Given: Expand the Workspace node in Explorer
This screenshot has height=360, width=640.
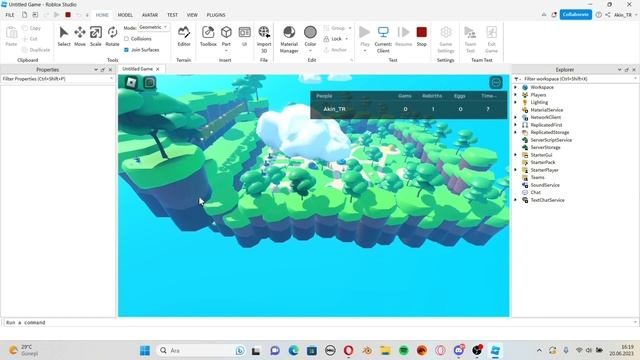Looking at the screenshot, I should [x=516, y=87].
